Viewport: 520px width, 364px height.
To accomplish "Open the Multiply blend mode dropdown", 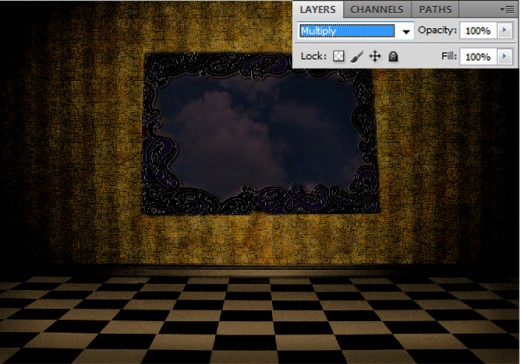I will pyautogui.click(x=356, y=31).
